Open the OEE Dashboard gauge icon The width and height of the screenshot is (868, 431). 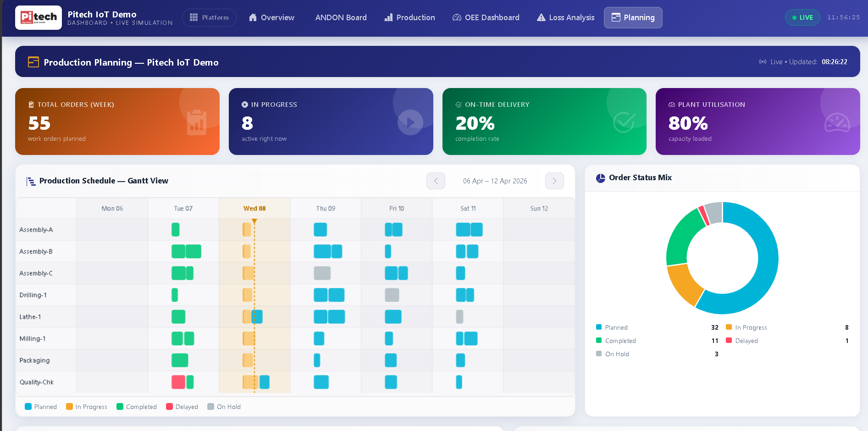pos(457,17)
